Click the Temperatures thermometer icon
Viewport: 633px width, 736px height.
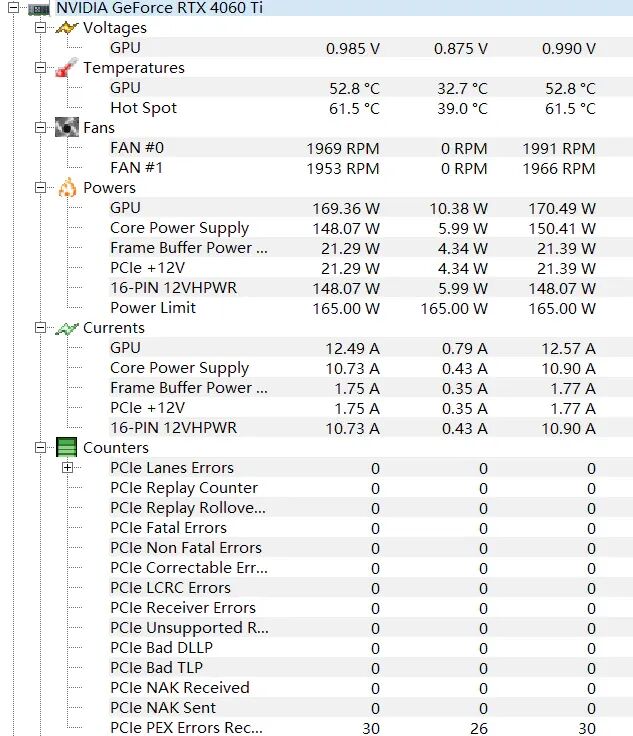tap(66, 68)
